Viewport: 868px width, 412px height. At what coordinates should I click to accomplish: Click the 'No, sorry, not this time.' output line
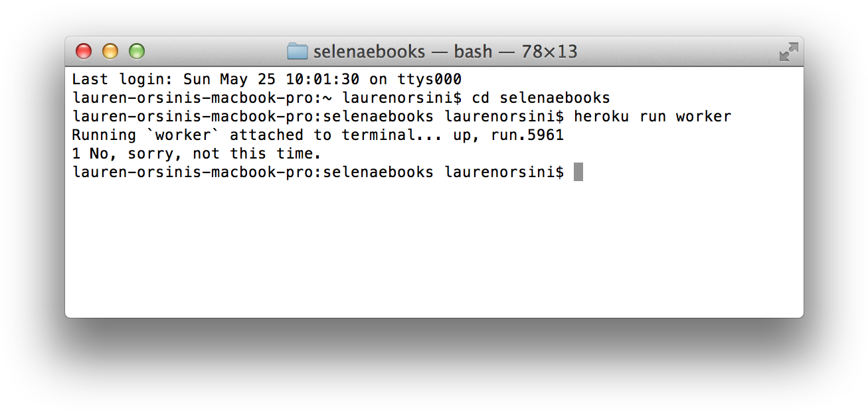point(205,154)
